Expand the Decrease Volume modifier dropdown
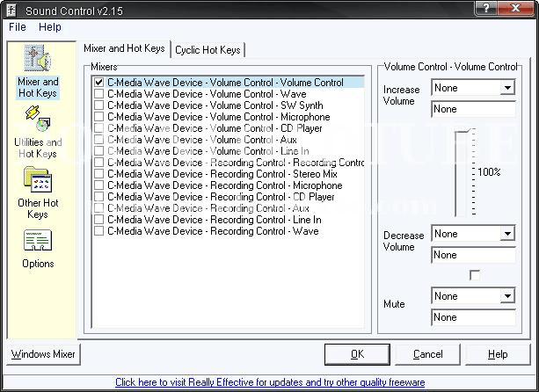The width and height of the screenshot is (539, 392). (x=507, y=234)
